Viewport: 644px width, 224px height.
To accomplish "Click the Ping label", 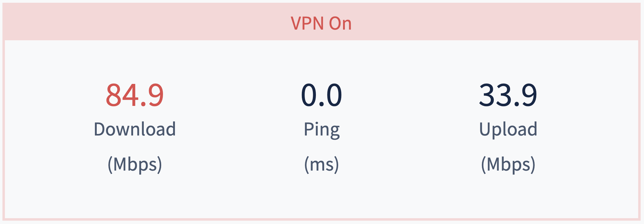I will [322, 130].
